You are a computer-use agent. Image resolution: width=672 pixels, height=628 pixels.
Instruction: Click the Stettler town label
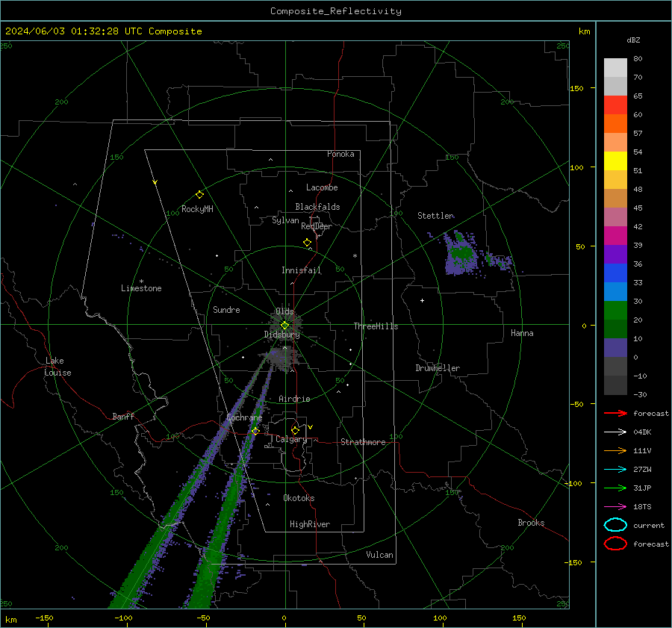point(435,216)
